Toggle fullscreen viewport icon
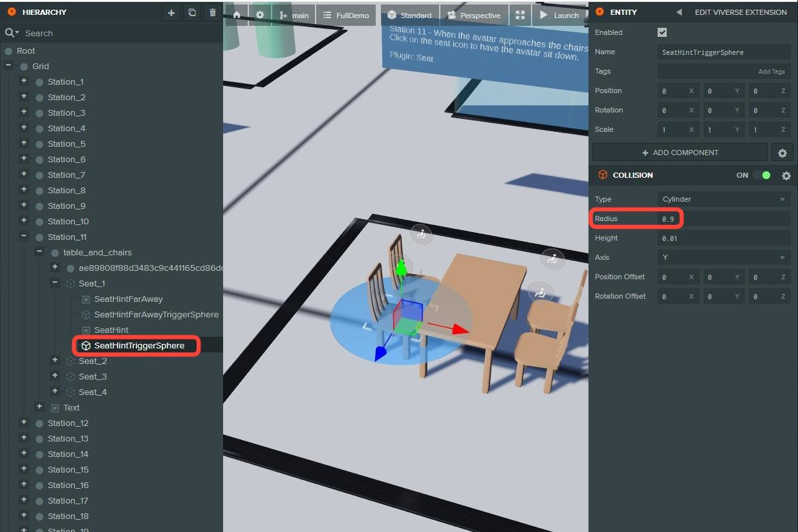Screen dimensions: 798x532 (x=520, y=15)
